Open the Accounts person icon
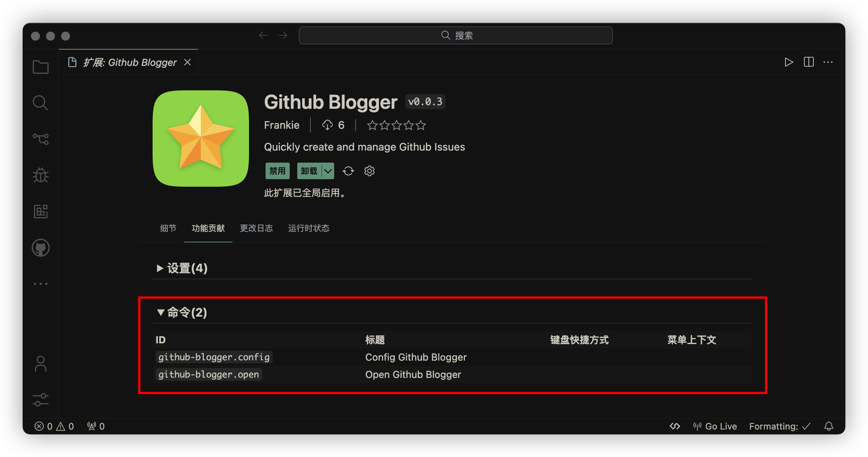The width and height of the screenshot is (868, 457). pyautogui.click(x=40, y=364)
